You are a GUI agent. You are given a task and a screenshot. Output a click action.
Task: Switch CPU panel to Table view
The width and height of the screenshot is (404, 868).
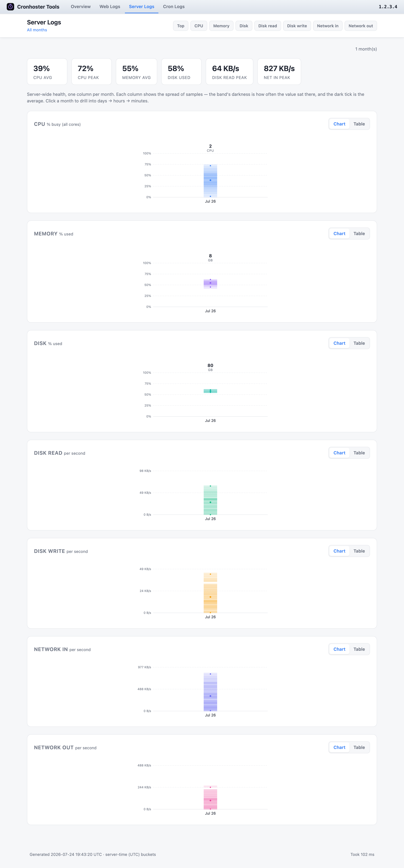tap(359, 124)
